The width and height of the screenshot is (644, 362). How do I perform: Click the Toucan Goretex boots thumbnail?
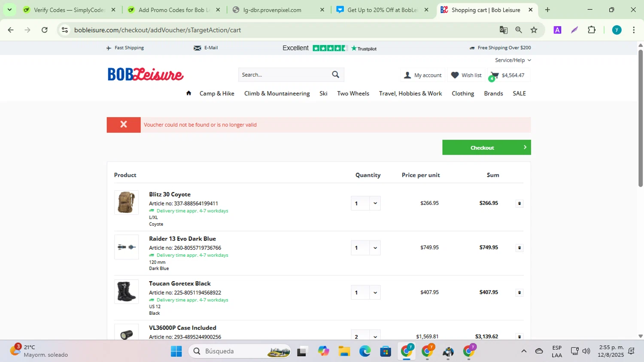point(126,292)
